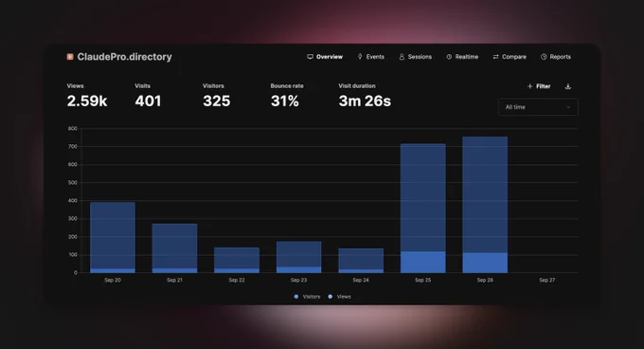
Task: Click the Sep 21 bar in chart
Action: coord(174,248)
